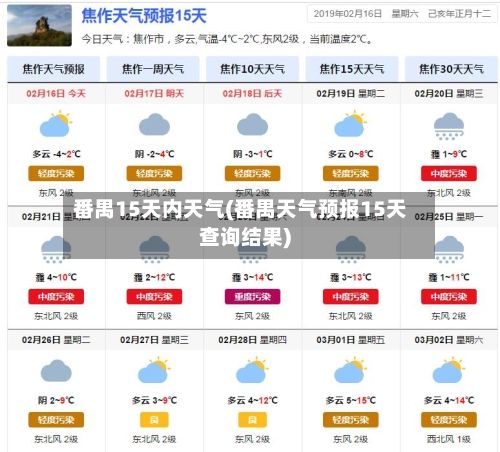Click the 02月18日 后天 date header
The width and height of the screenshot is (500, 452).
[x=252, y=93]
